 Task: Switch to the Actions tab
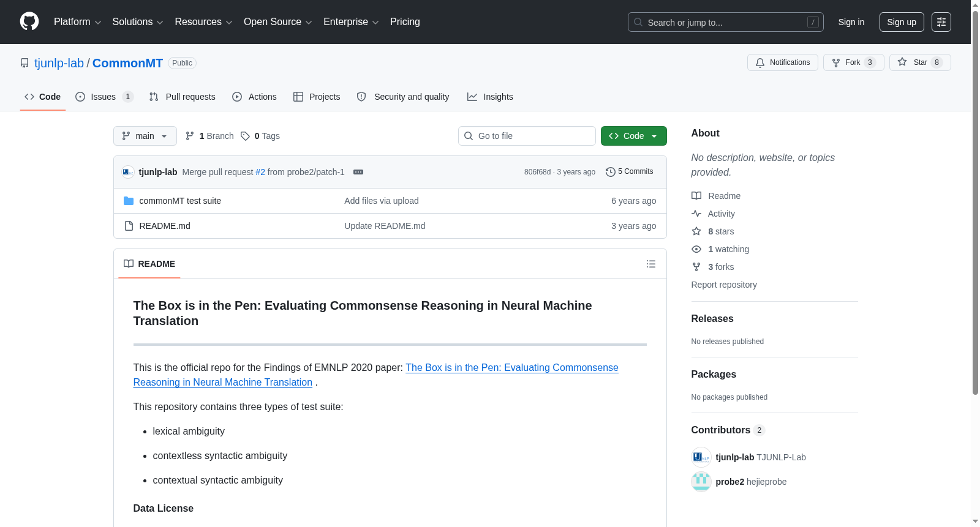[254, 97]
